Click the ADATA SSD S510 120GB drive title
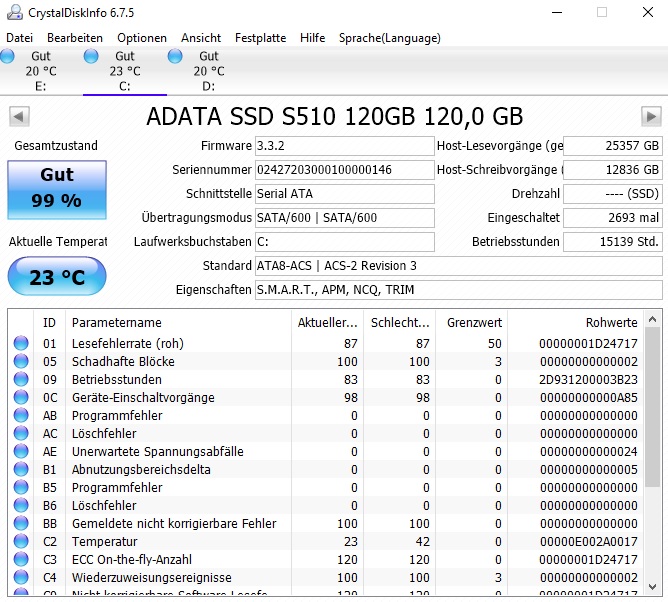 pos(335,116)
